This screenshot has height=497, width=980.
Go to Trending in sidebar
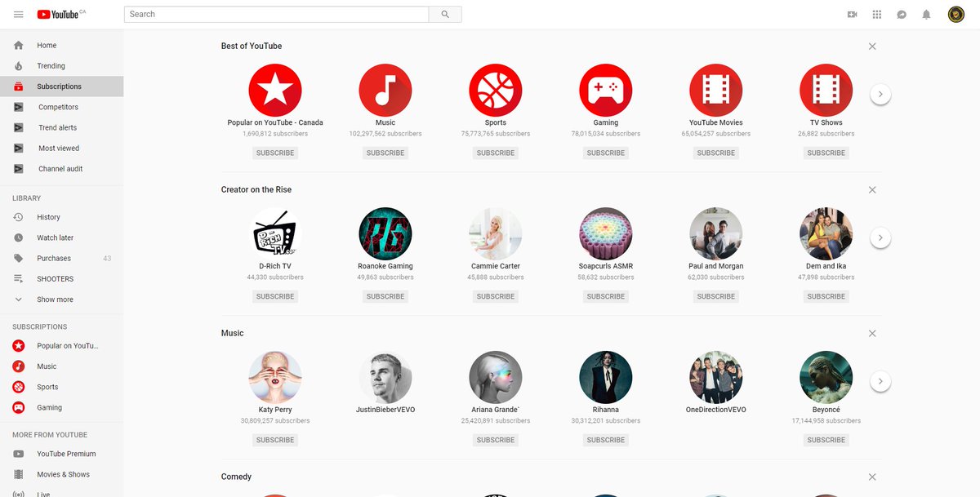pos(62,66)
